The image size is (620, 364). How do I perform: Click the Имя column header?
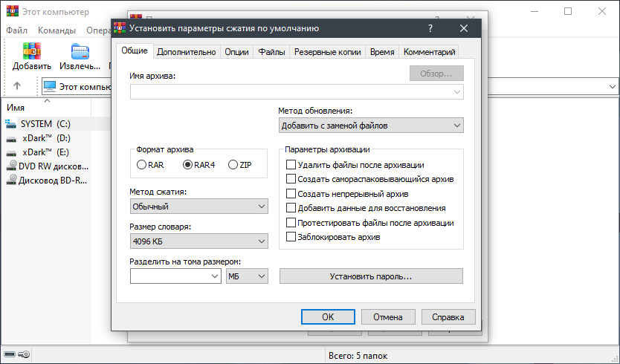point(46,108)
